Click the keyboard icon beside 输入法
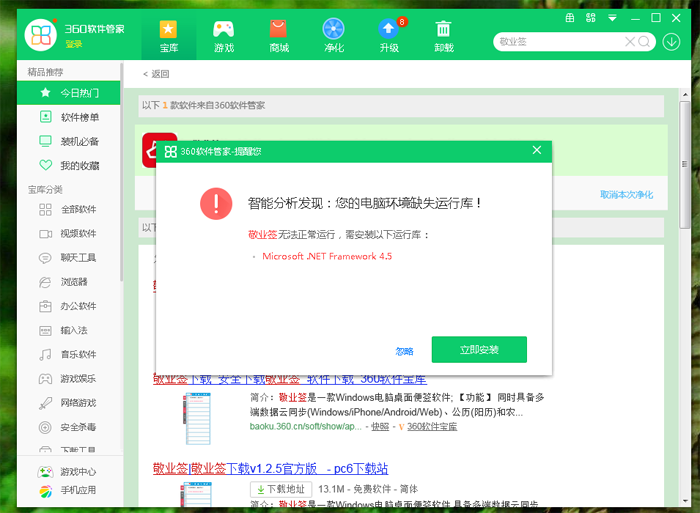This screenshot has width=700, height=513. 45,330
